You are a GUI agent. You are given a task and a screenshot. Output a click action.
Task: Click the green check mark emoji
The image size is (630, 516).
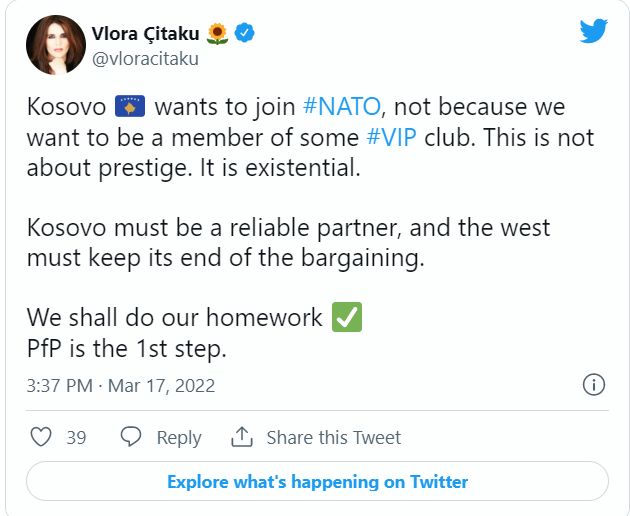pos(347,317)
